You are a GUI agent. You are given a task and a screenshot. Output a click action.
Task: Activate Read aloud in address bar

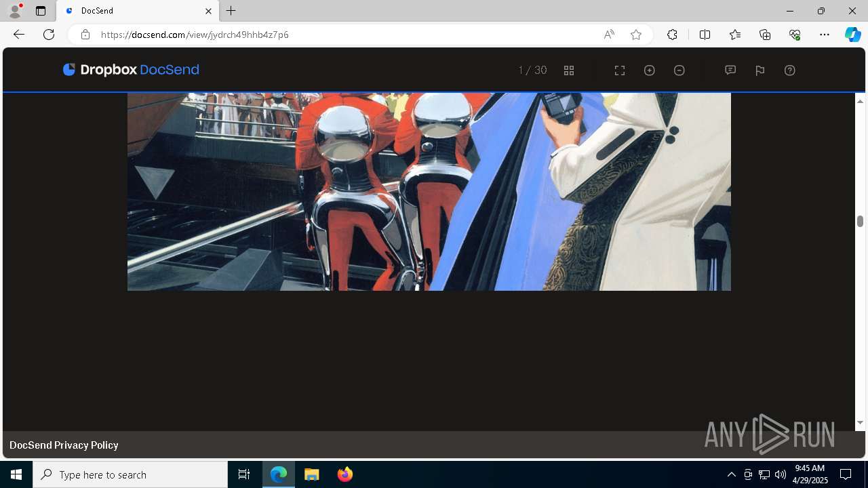[x=609, y=35]
